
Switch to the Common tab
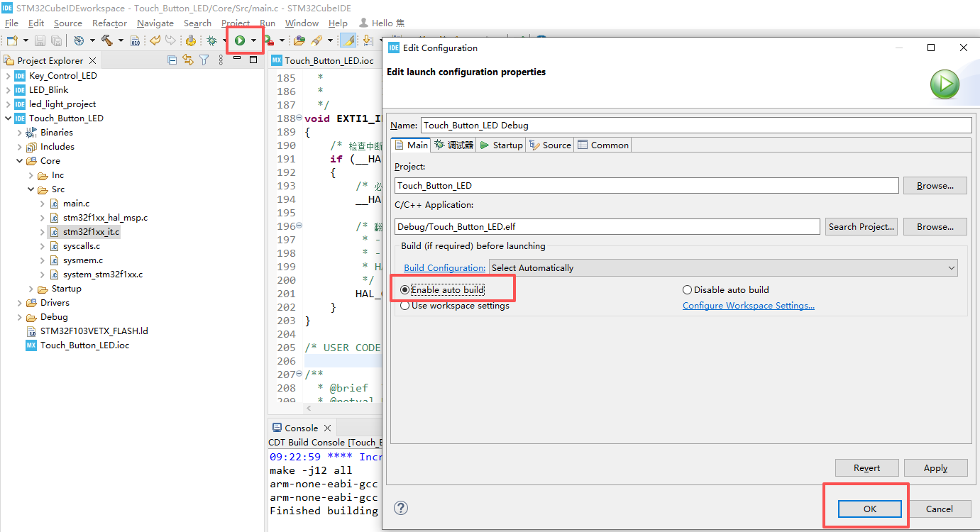[603, 145]
